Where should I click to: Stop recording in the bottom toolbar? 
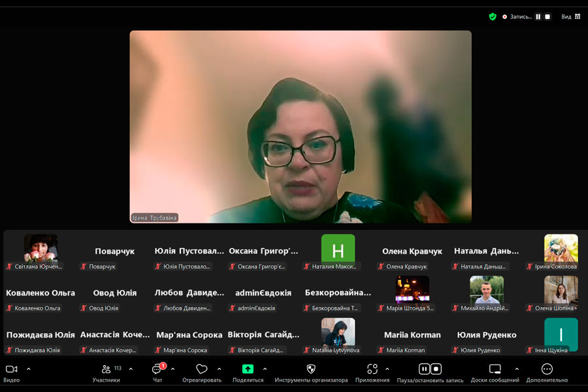pyautogui.click(x=436, y=369)
